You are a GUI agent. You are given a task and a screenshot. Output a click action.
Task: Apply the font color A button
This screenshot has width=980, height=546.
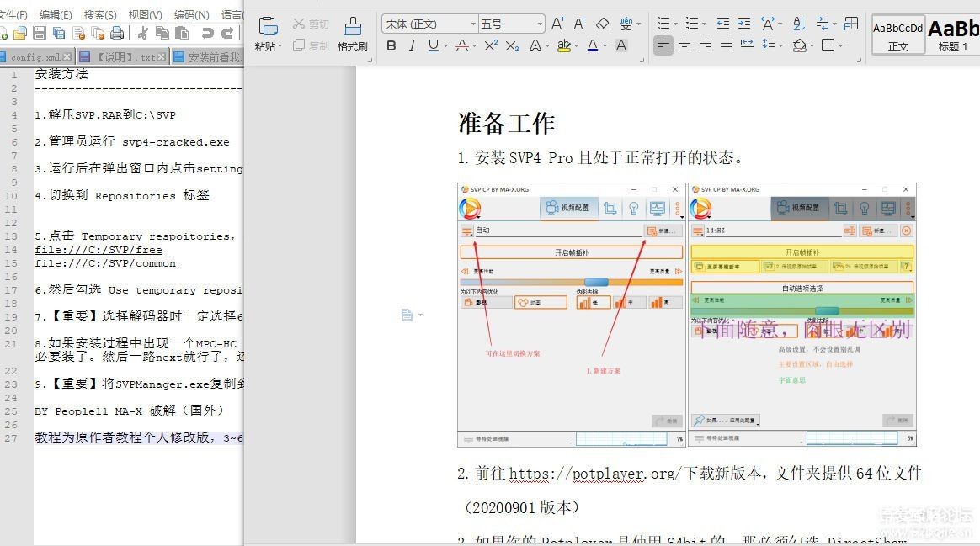pyautogui.click(x=593, y=45)
